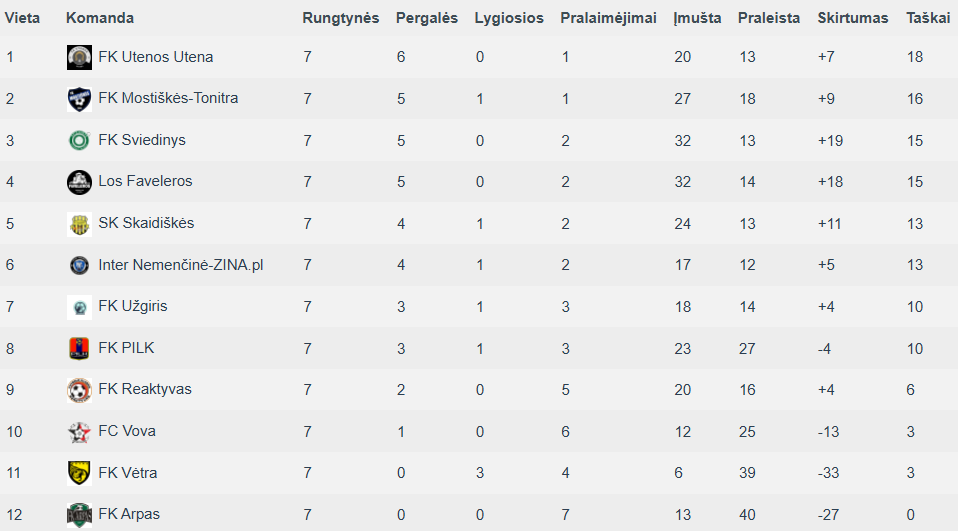Click the FK Vėtra yellow shield logo
Screen dimensions: 958x531
pyautogui.click(x=79, y=473)
